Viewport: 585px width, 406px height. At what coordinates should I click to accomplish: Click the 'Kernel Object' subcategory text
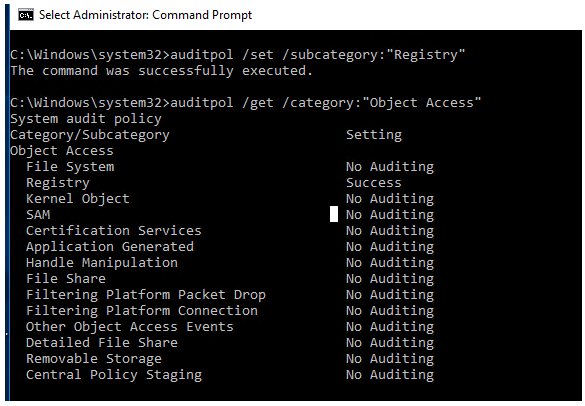tap(78, 199)
